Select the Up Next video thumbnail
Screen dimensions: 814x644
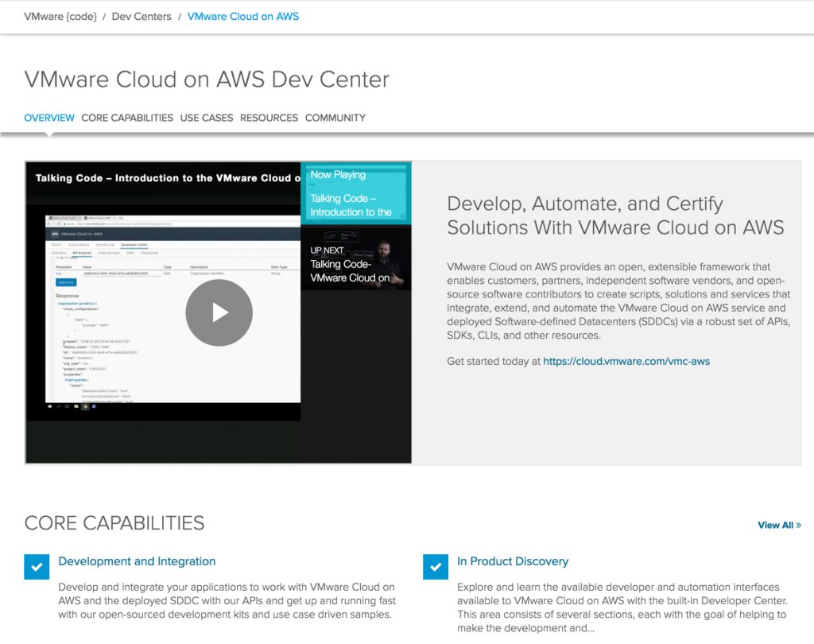click(355, 258)
